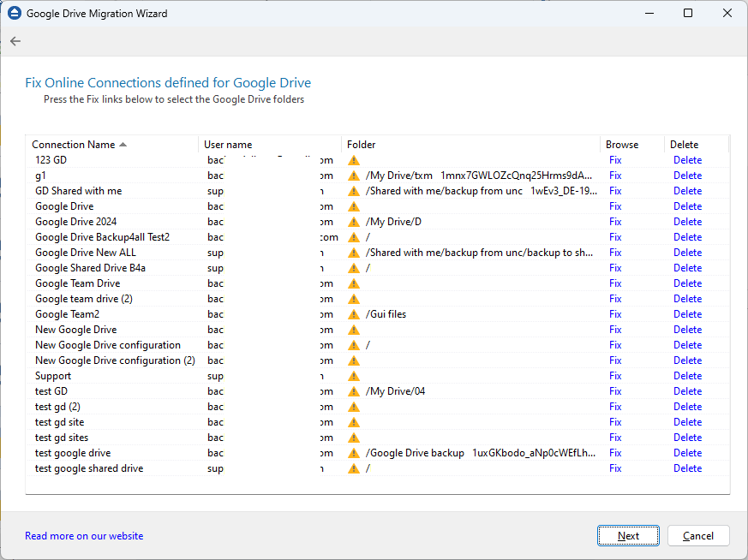Cancel the migration wizard

coord(698,534)
